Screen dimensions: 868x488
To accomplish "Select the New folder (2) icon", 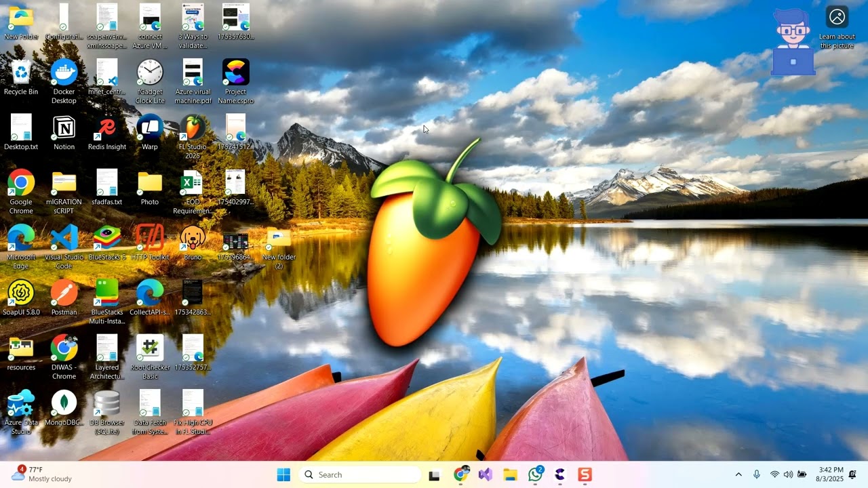I will coord(278,238).
